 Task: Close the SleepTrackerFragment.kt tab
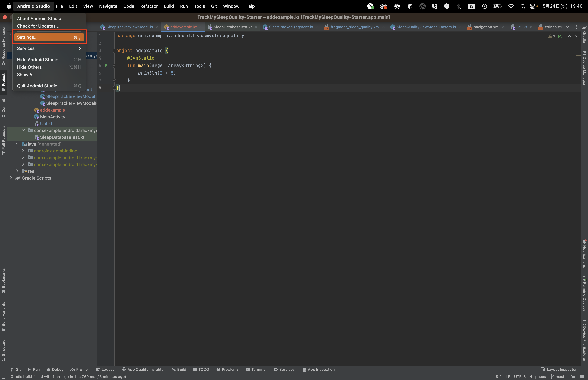click(x=317, y=27)
